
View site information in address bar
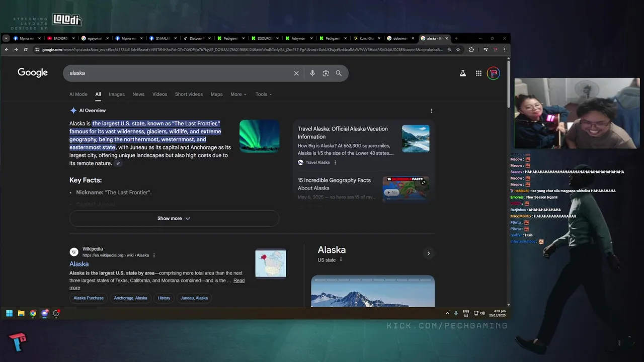click(x=37, y=50)
